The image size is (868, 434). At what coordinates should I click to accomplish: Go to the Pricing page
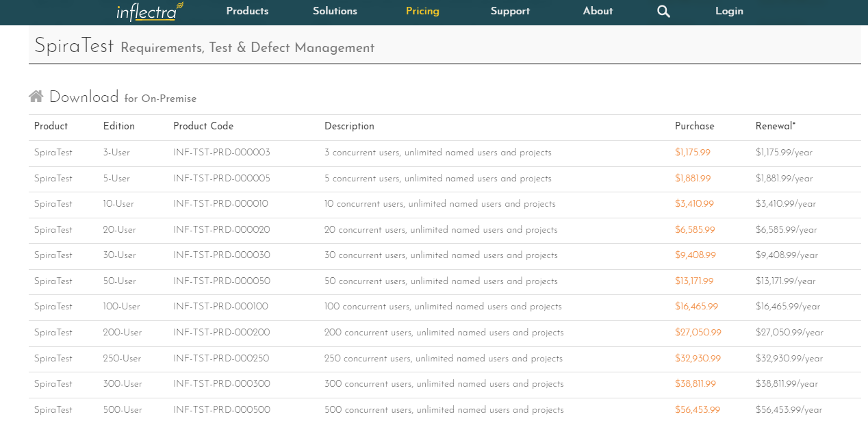pos(422,11)
